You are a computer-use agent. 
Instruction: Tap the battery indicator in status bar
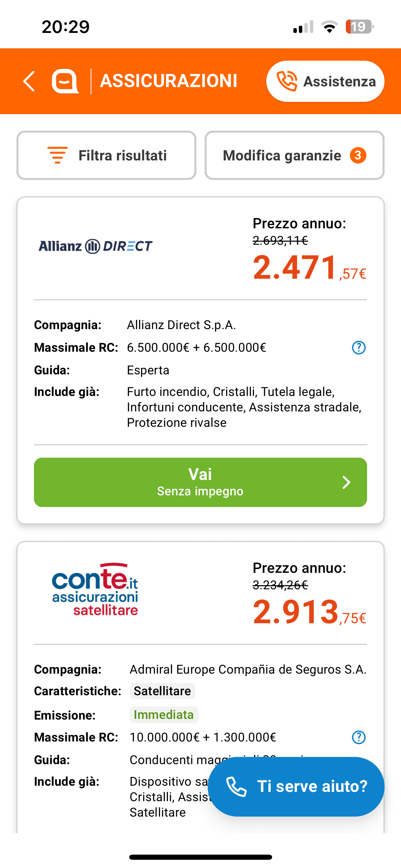click(x=359, y=27)
